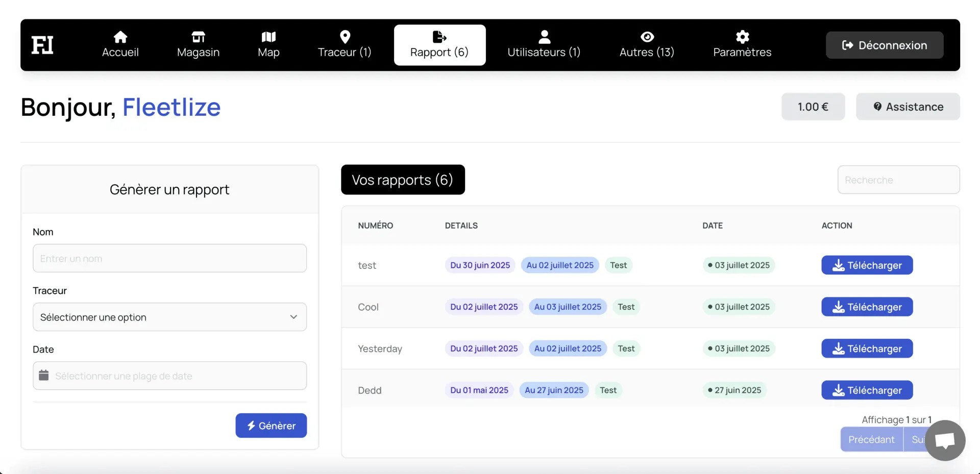This screenshot has width=980, height=474.
Task: Click the Map folded-map icon
Action: tap(268, 37)
